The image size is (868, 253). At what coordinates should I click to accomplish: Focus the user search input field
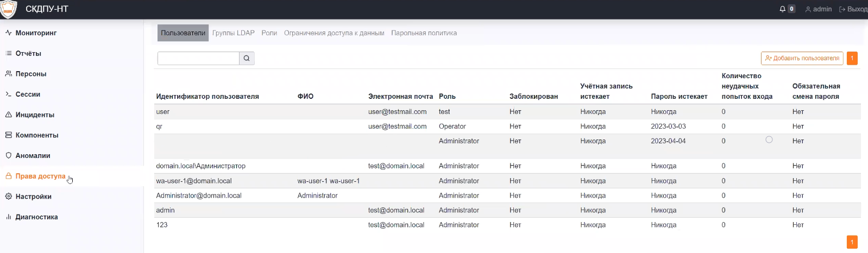tap(198, 58)
